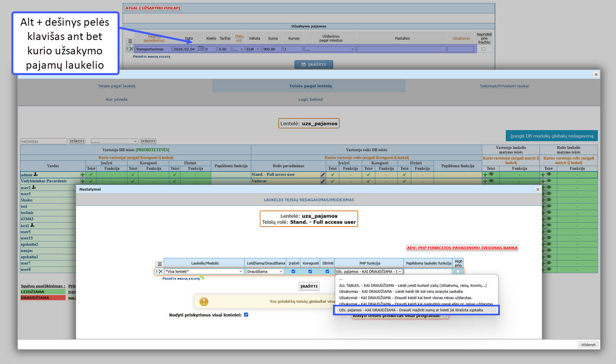Viewport: 616px width, 364px height.
Task: Click the green plus next to Vadybininkas Pavardenis
Action: 82,181
